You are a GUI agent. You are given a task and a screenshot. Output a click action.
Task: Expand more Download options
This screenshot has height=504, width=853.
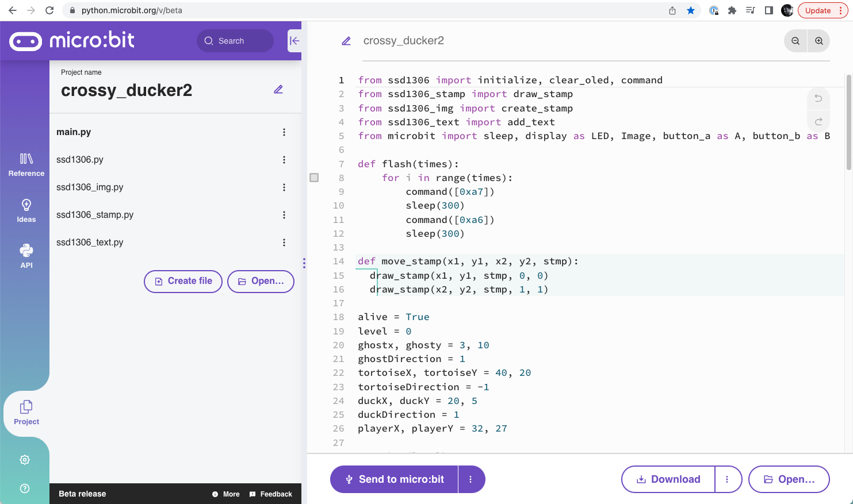[727, 479]
